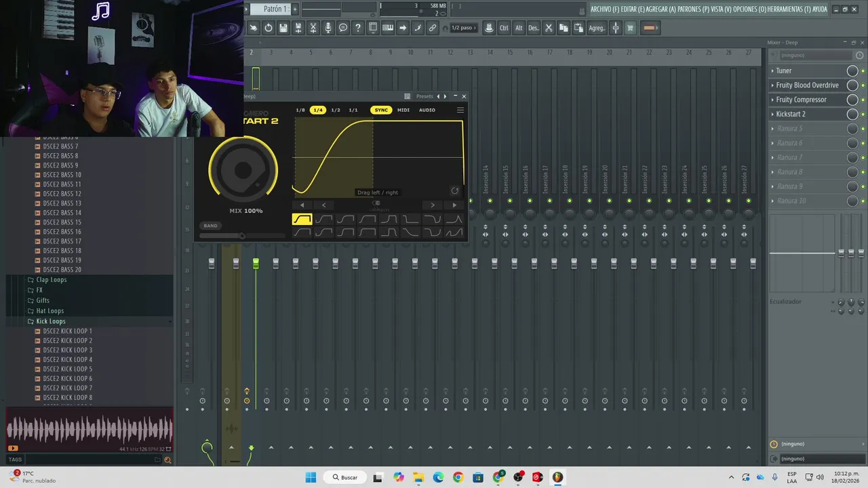This screenshot has height=488, width=868.
Task: Open the ARCHIVO (F) menu
Action: (x=605, y=9)
